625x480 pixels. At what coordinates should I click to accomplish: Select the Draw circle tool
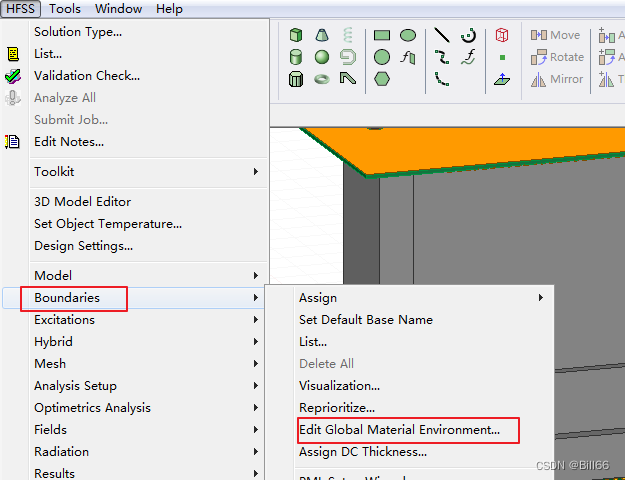point(382,57)
